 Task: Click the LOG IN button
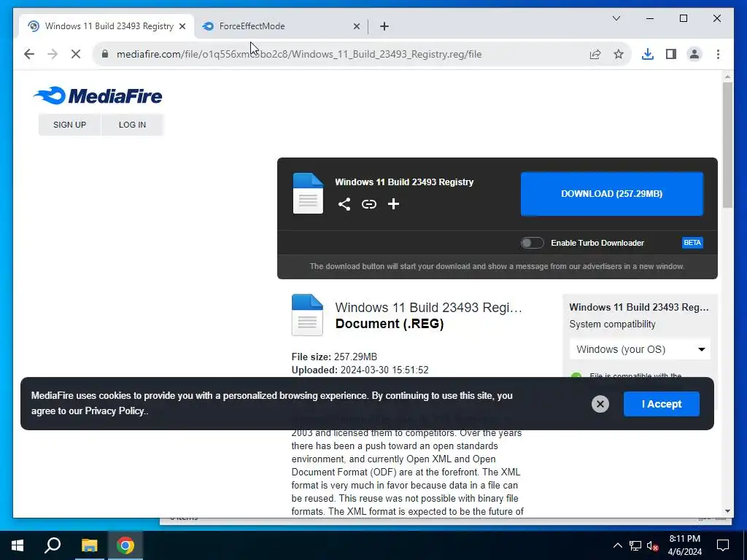point(132,125)
